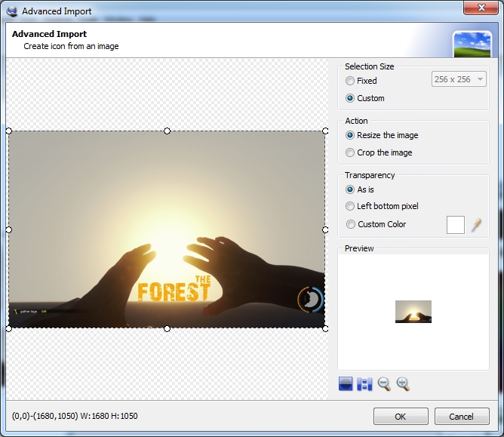Click the small preview thumbnail image
504x437 pixels.
(x=413, y=312)
